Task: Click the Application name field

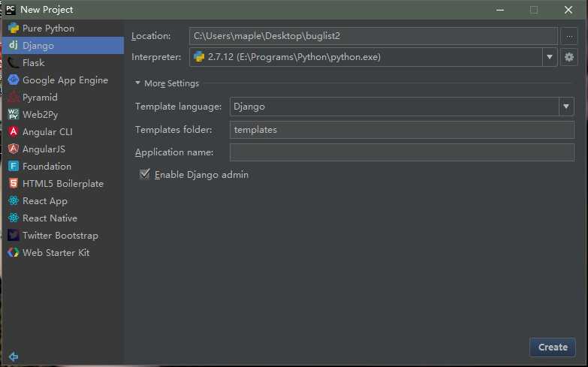Action: (402, 152)
